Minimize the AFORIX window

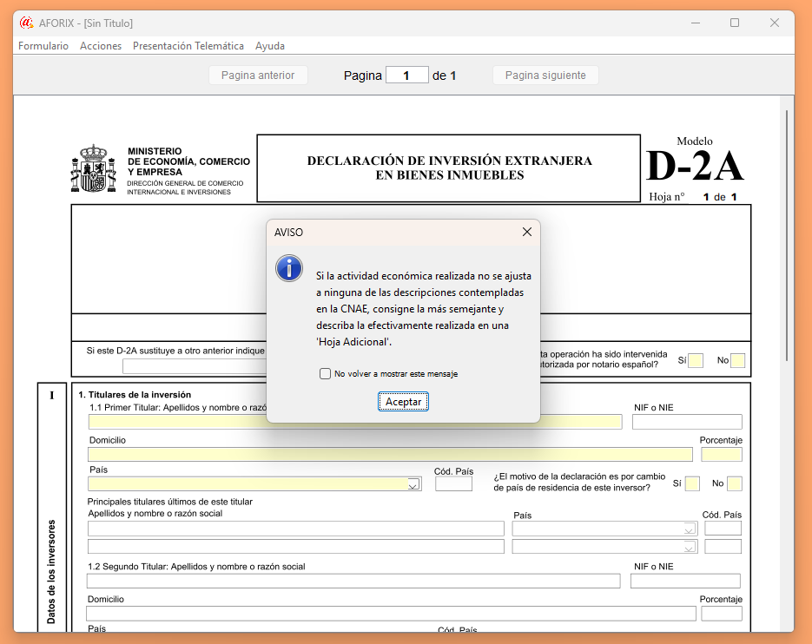tap(695, 23)
